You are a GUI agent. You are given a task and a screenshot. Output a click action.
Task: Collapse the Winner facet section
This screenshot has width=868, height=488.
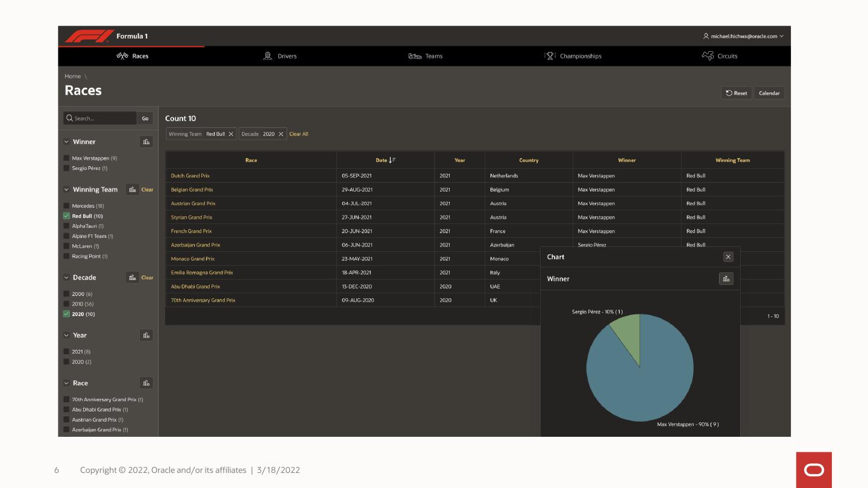pos(66,142)
